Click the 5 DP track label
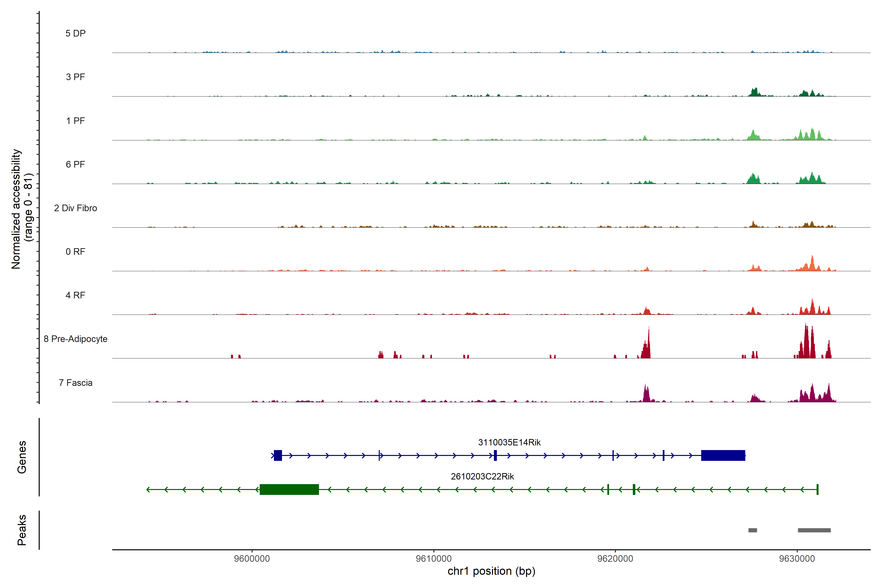This screenshot has height=588, width=882. click(x=75, y=33)
